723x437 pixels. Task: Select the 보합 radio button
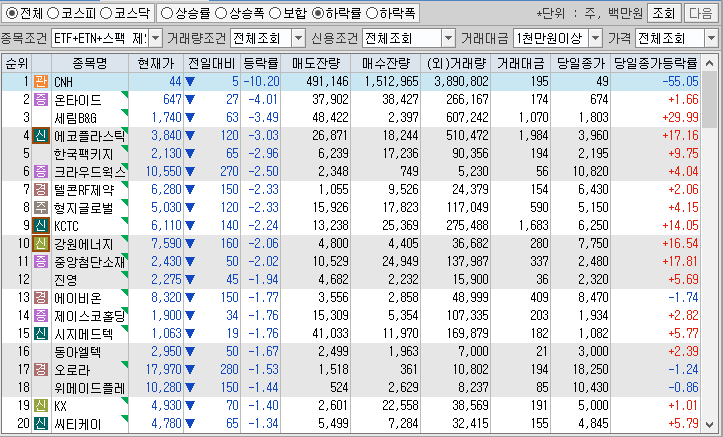click(x=275, y=13)
